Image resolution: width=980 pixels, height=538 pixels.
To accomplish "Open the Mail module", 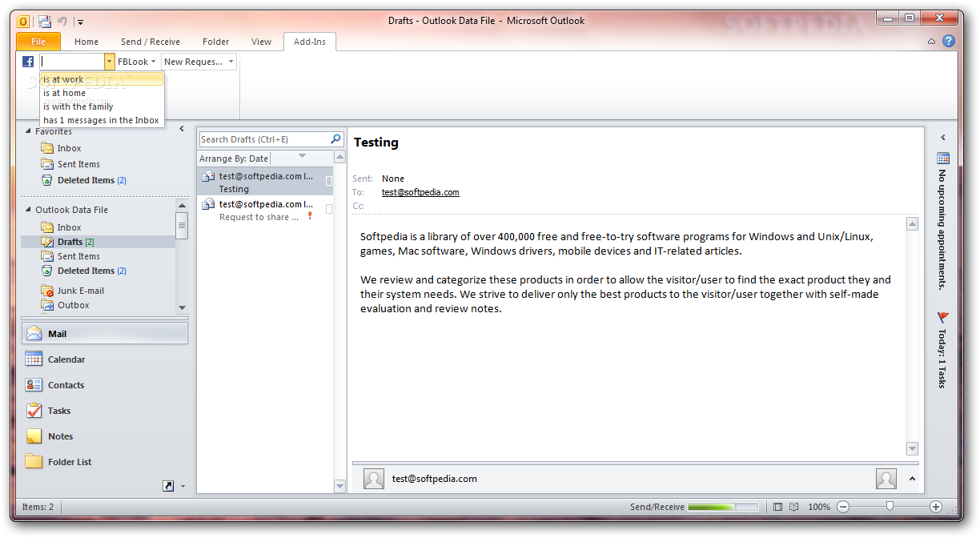I will coord(105,334).
